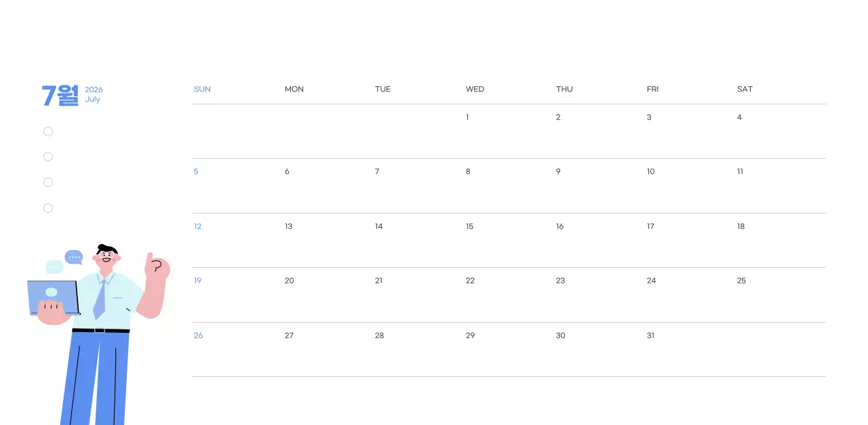The image size is (868, 425).
Task: Click the man's raised pointing hand
Action: 157,267
